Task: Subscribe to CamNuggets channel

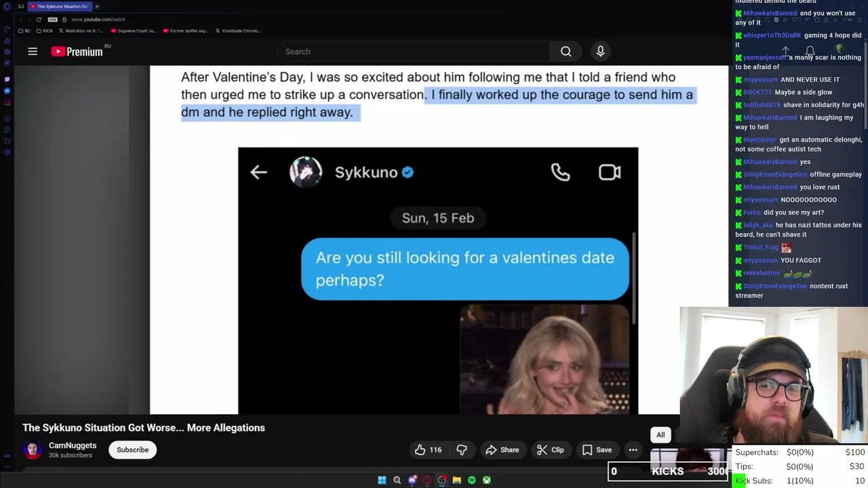Action: pos(132,450)
